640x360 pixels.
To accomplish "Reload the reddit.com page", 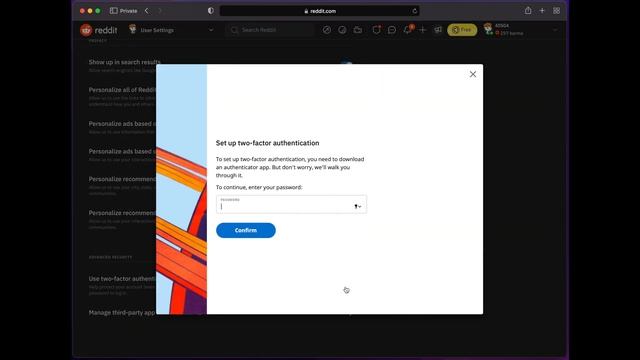I will click(x=414, y=11).
